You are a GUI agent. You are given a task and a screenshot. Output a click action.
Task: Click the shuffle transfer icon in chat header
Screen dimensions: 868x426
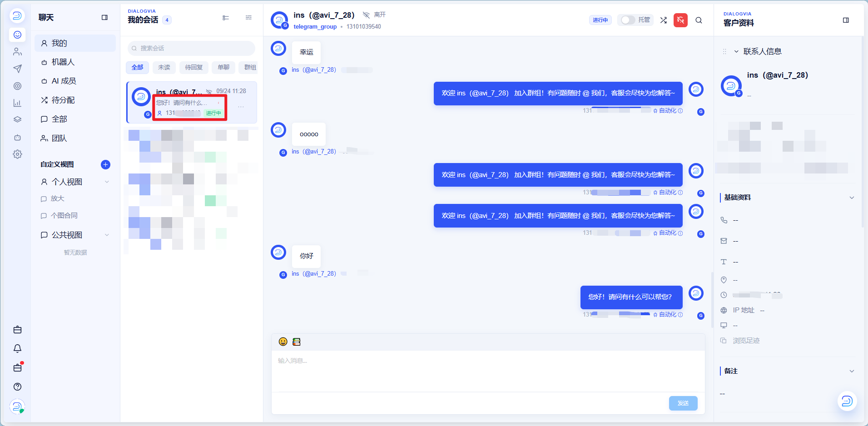pos(664,20)
